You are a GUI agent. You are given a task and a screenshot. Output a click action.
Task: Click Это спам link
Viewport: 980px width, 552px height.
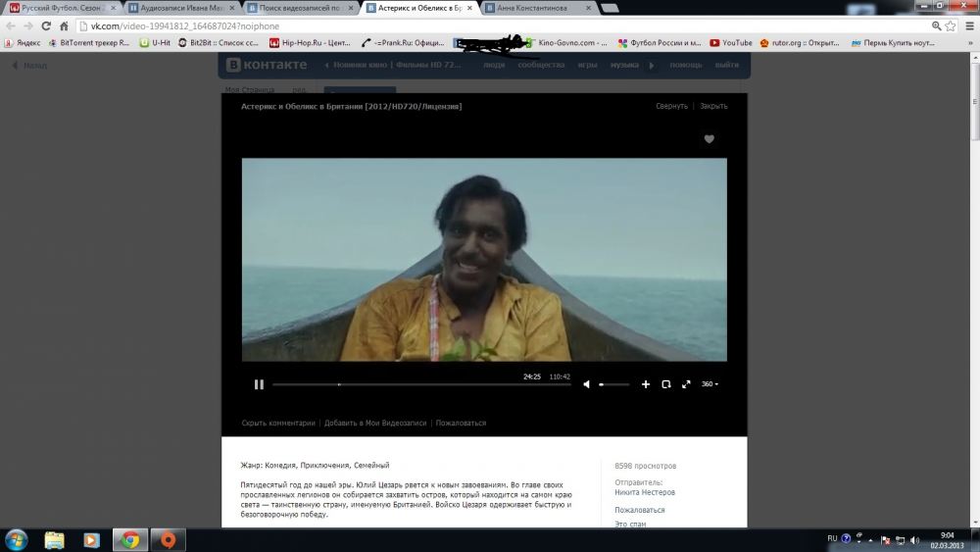coord(630,524)
